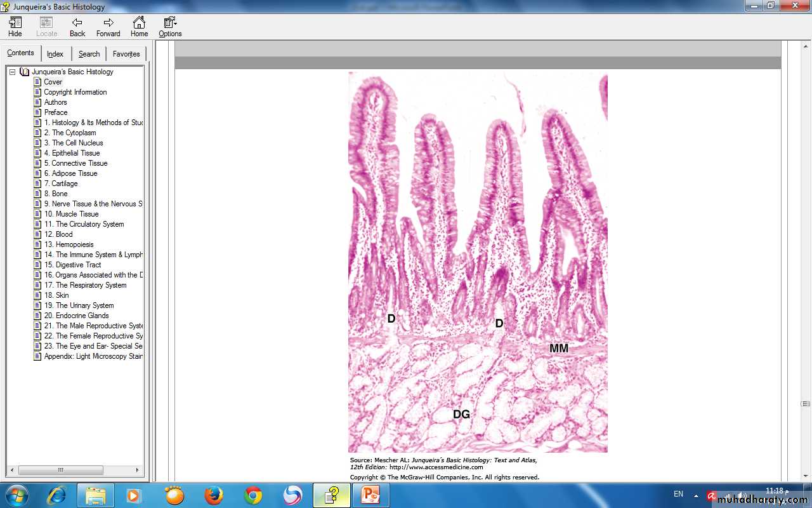Switch to the Search tab
The width and height of the screenshot is (812, 508).
coord(89,54)
